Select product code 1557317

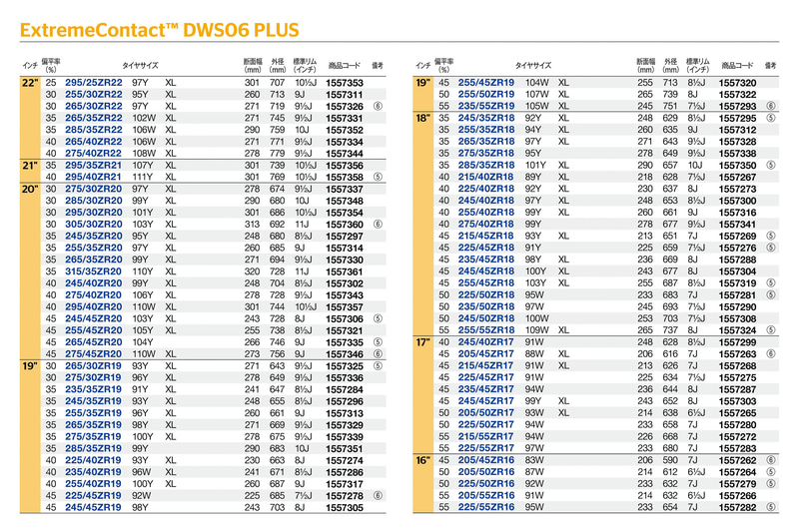345,484
